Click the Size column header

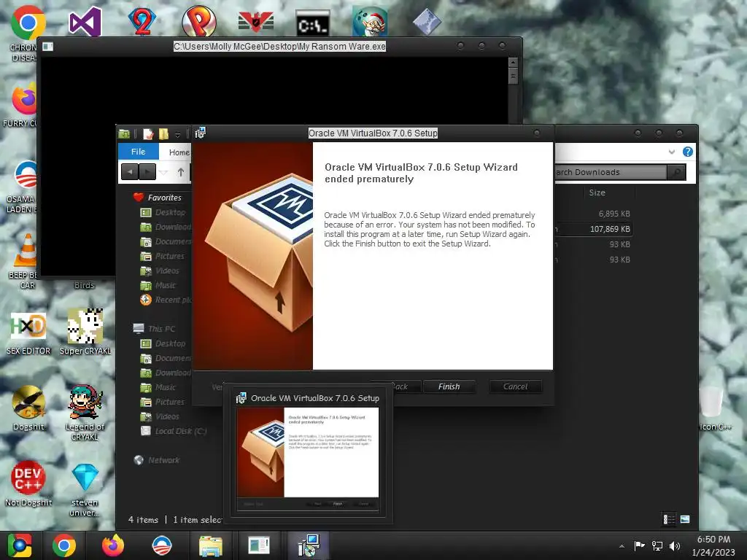pos(597,192)
